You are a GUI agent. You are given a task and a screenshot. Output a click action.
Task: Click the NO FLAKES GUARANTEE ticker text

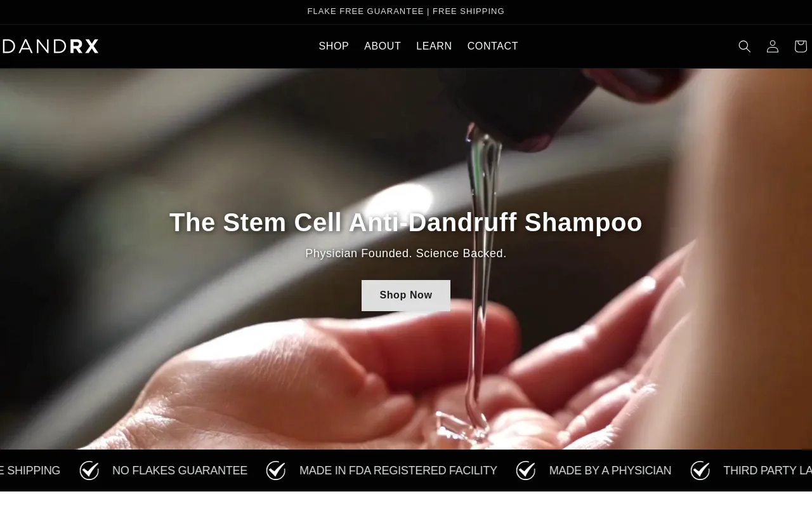180,471
